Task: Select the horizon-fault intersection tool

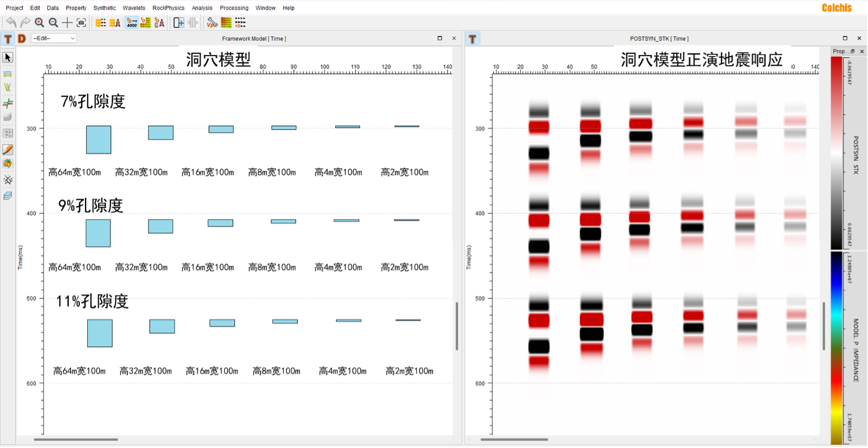Action: point(8,103)
